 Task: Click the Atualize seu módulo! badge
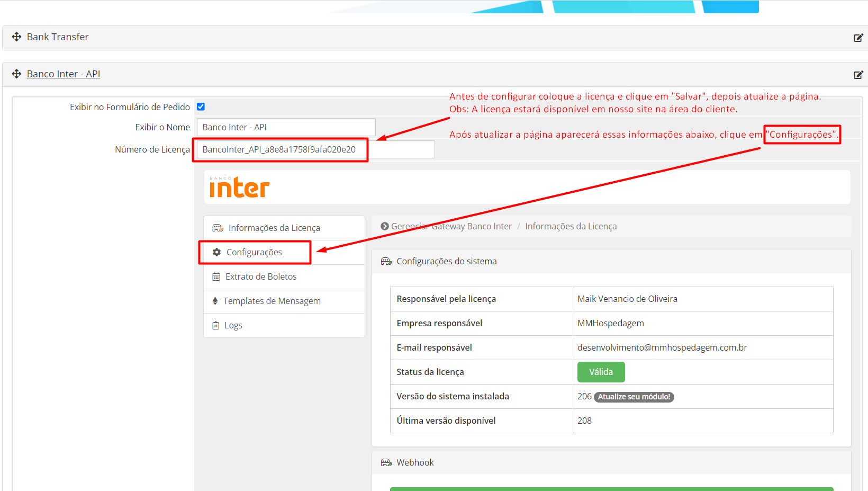pos(634,397)
